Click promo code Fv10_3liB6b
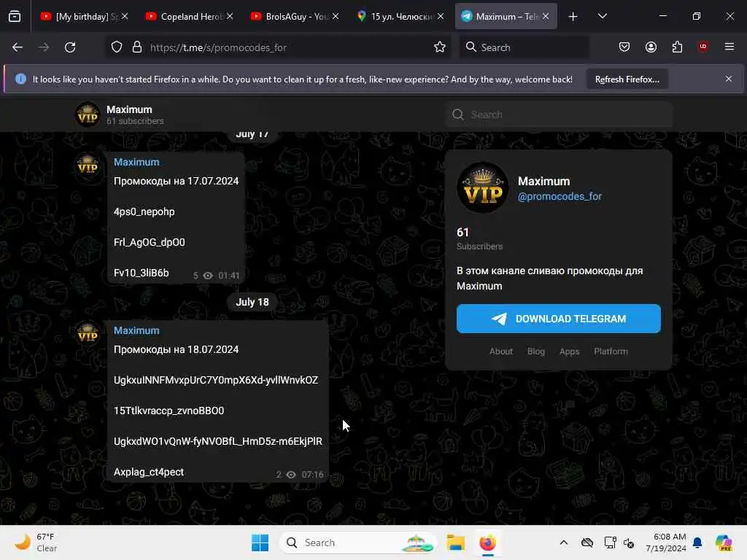This screenshot has width=747, height=560. pyautogui.click(x=141, y=273)
